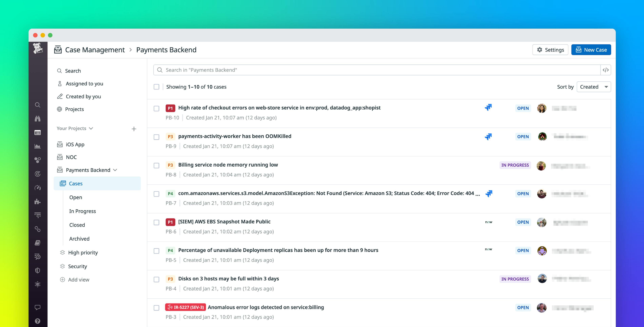The height and width of the screenshot is (327, 644).
Task: Toggle the code query editor in the search bar
Action: click(x=606, y=70)
